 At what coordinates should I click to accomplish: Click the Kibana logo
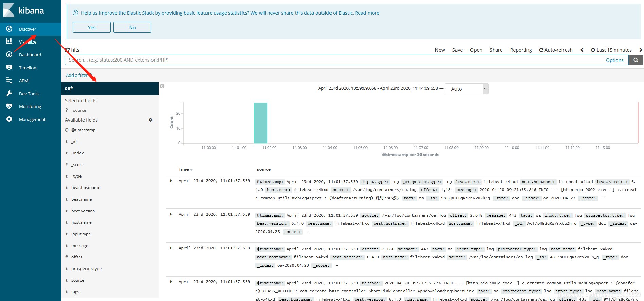[x=24, y=10]
